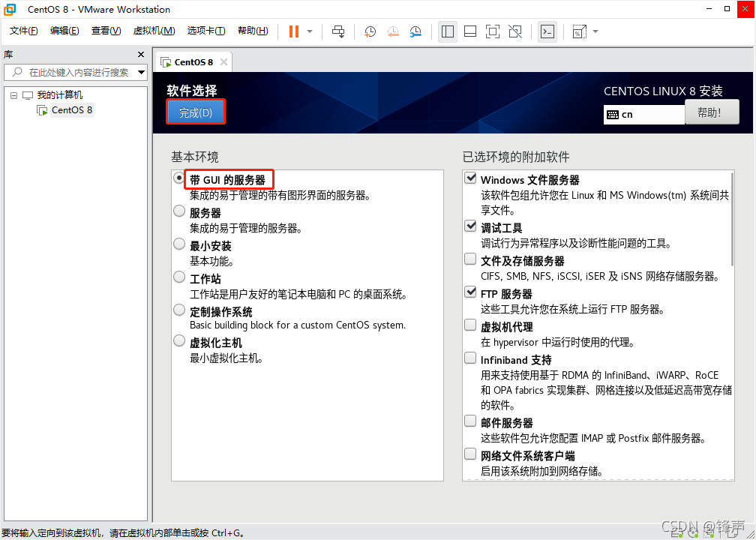Viewport: 756px width, 540px height.
Task: Click the 集成的易于管理的服务器。 description
Action: click(246, 229)
